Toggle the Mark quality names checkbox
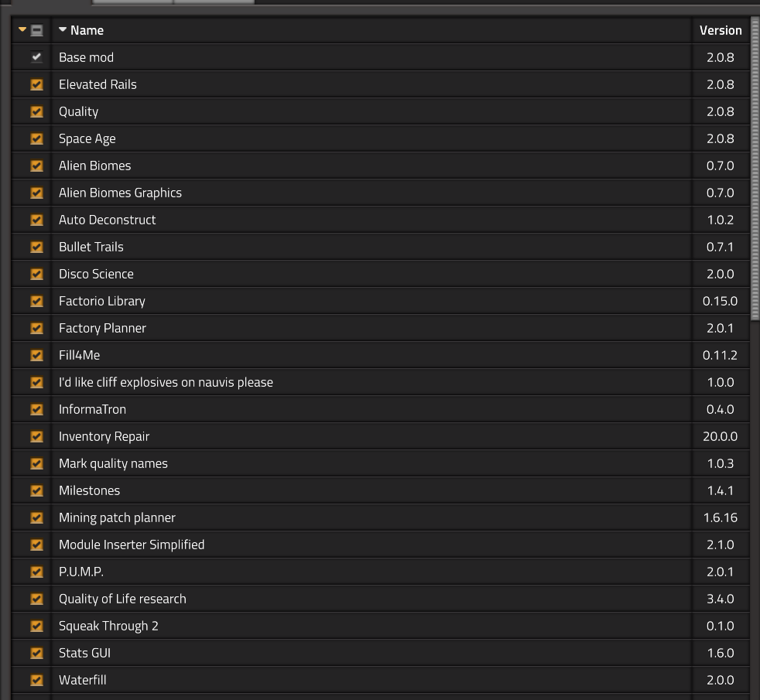Image resolution: width=760 pixels, height=700 pixels. 37,463
